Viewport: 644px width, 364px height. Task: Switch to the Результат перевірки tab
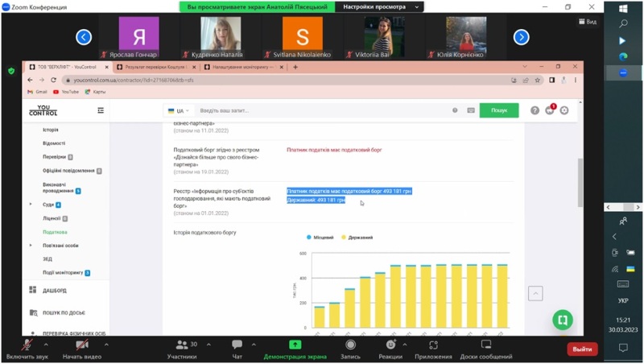(156, 67)
